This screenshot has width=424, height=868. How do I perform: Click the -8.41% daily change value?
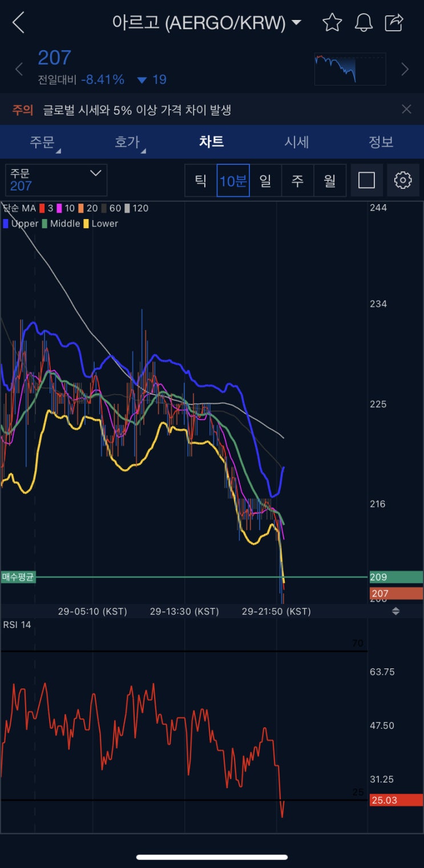coord(103,80)
